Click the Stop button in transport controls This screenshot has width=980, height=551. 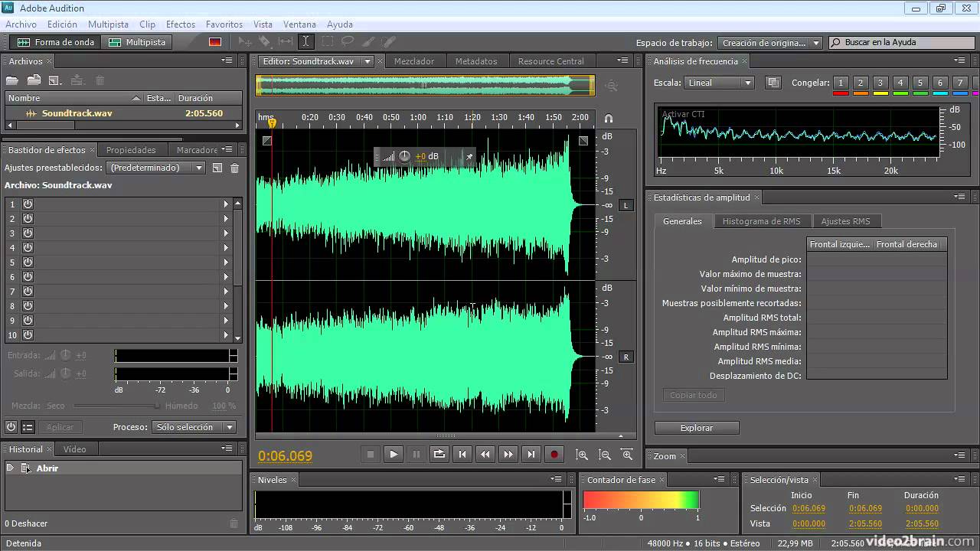(371, 454)
